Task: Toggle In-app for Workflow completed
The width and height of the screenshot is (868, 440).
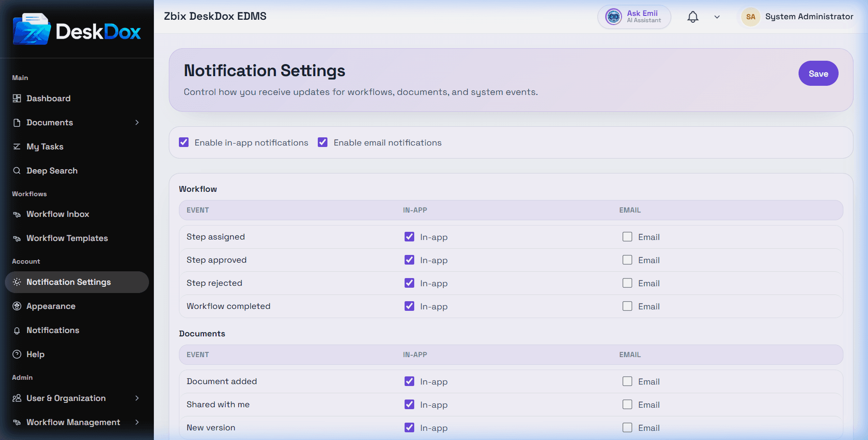Action: [x=409, y=306]
